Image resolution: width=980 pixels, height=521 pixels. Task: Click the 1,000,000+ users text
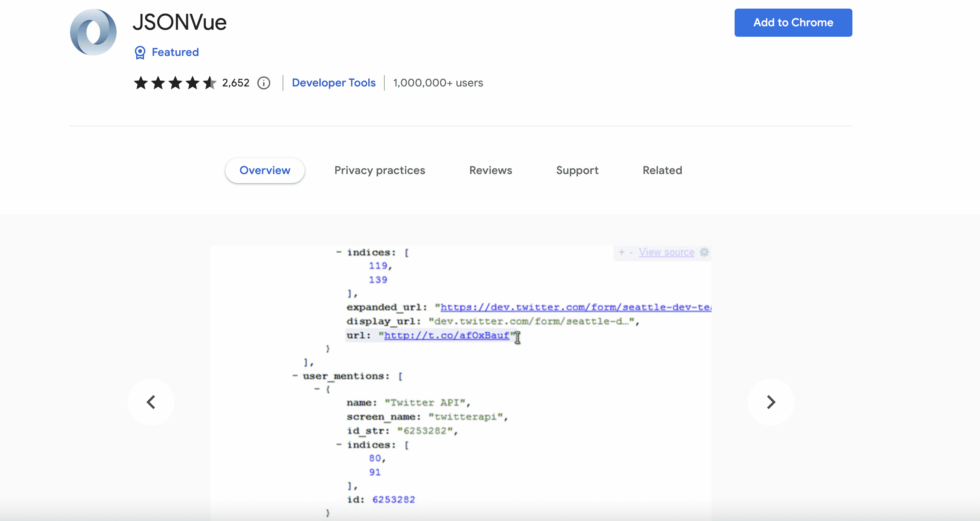438,83
